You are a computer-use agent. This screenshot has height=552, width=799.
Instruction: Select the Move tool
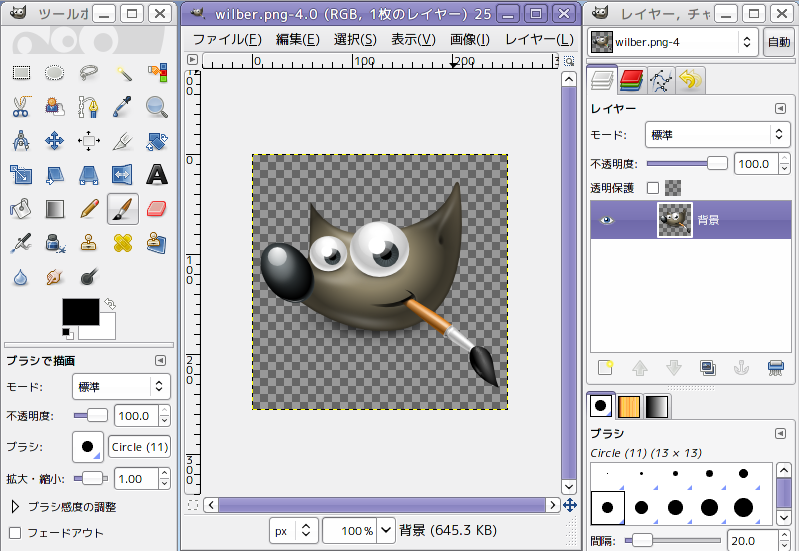(55, 141)
